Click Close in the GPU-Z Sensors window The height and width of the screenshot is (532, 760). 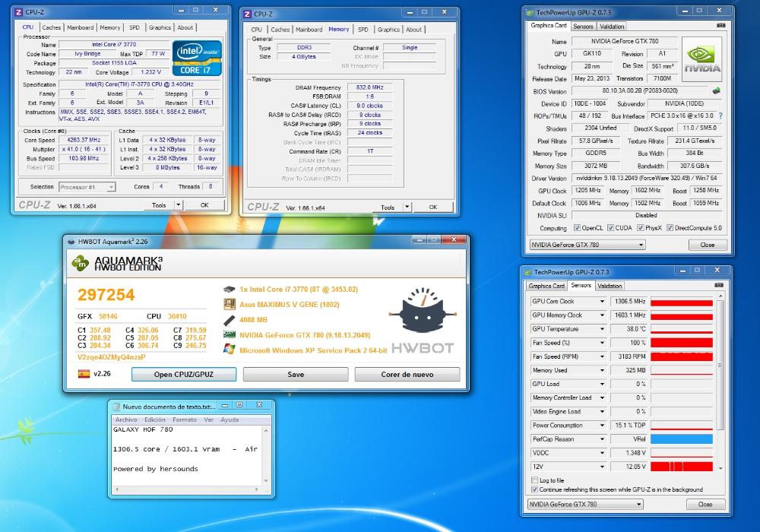[x=705, y=505]
